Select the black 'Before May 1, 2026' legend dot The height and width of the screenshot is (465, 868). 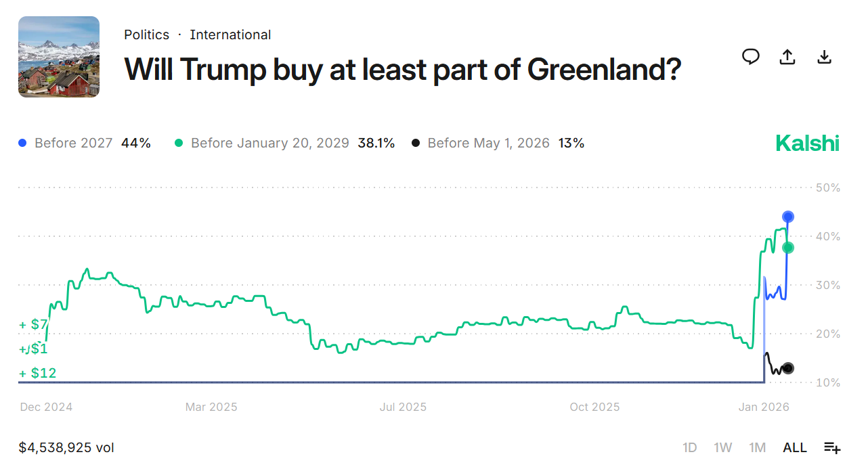(x=417, y=143)
